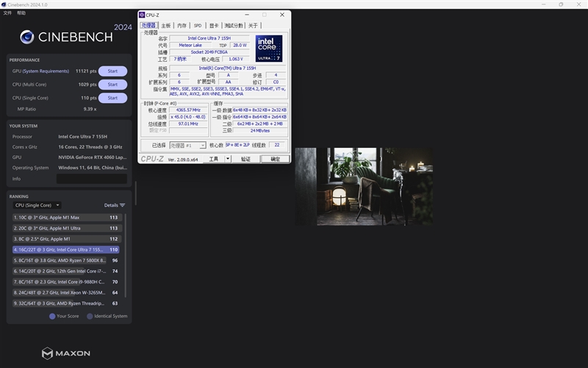Viewport: 588px width, 368px height.
Task: Click the core voltage value 1.063 V
Action: [235, 59]
